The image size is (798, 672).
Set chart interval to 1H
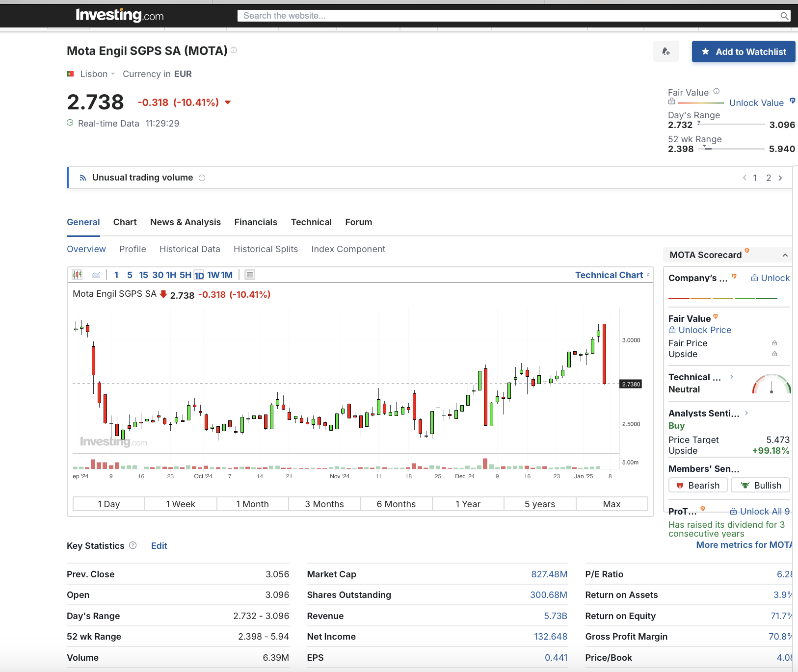point(171,275)
